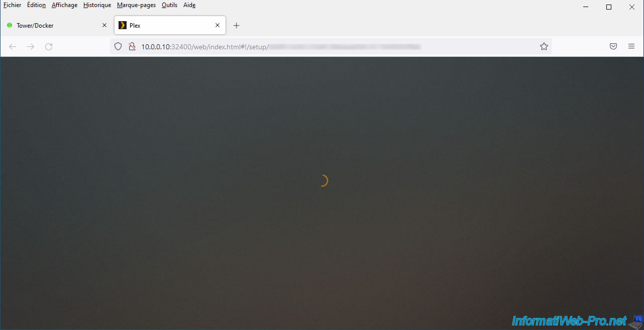Open the Outils menu
Screen dimensions: 644x330
click(169, 5)
